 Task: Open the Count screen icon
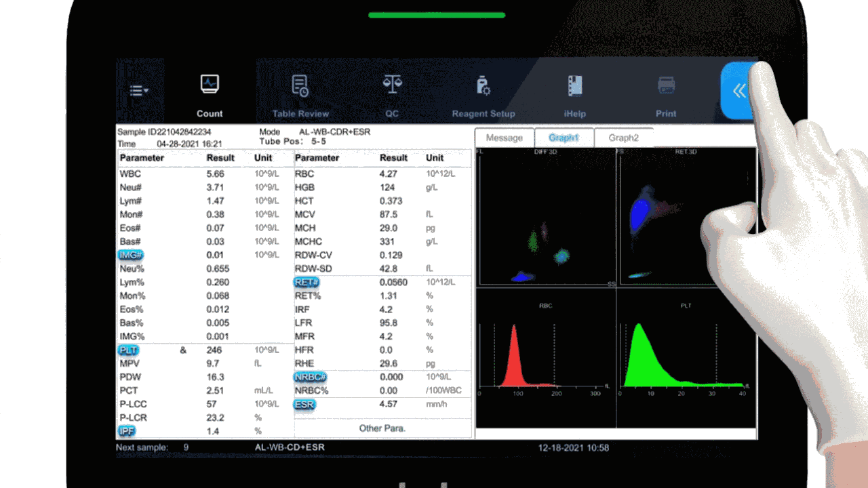(x=210, y=85)
